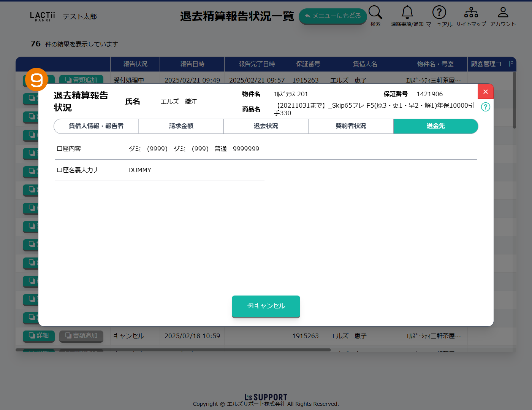Screen dimensions: 532x410
Task: Click the LACTii KANRI logo
Action: coord(42,16)
